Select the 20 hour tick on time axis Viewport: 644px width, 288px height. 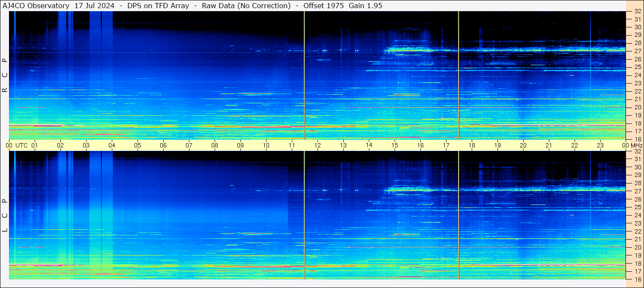[523, 145]
